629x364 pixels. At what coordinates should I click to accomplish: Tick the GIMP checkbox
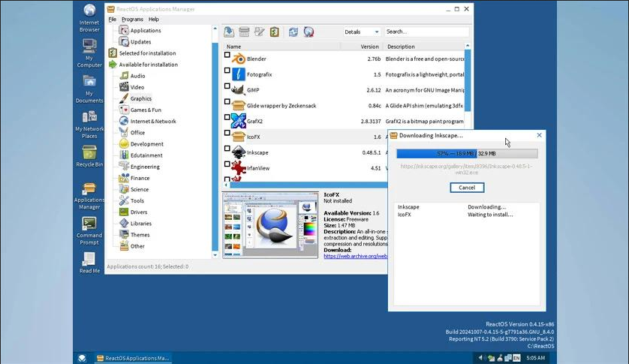pyautogui.click(x=227, y=86)
